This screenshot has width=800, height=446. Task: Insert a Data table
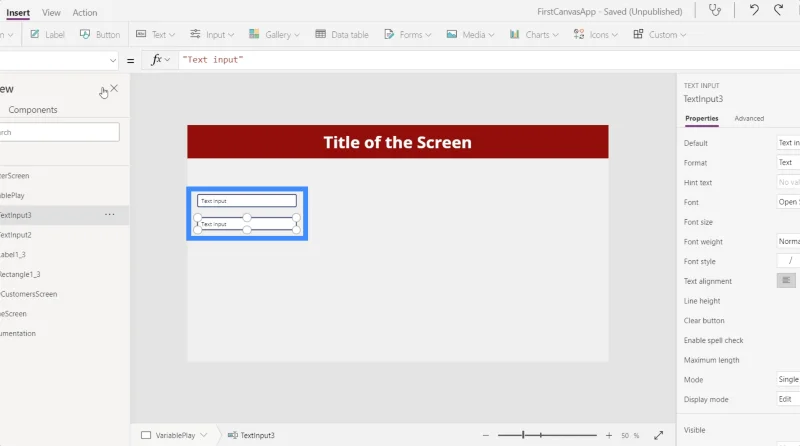(x=342, y=35)
